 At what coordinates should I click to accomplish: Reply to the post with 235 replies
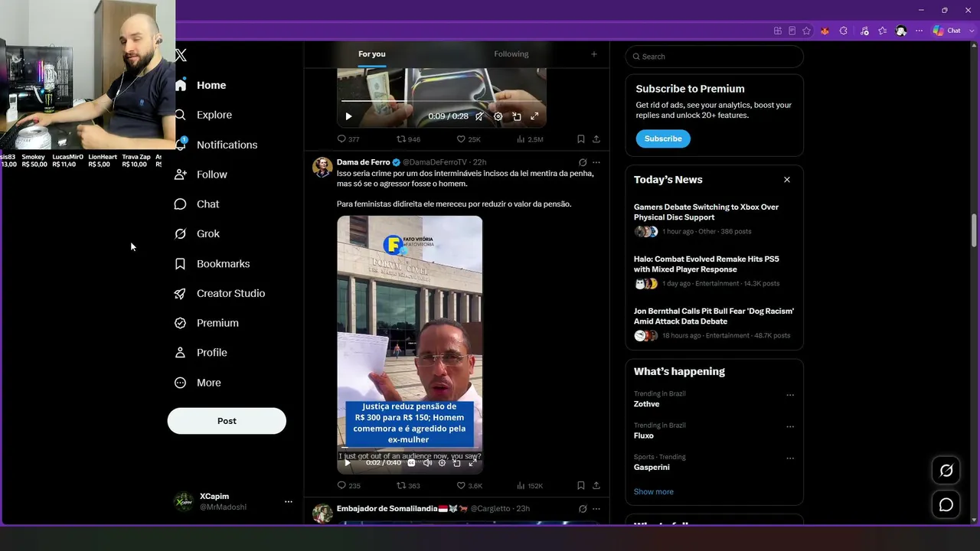coord(349,485)
